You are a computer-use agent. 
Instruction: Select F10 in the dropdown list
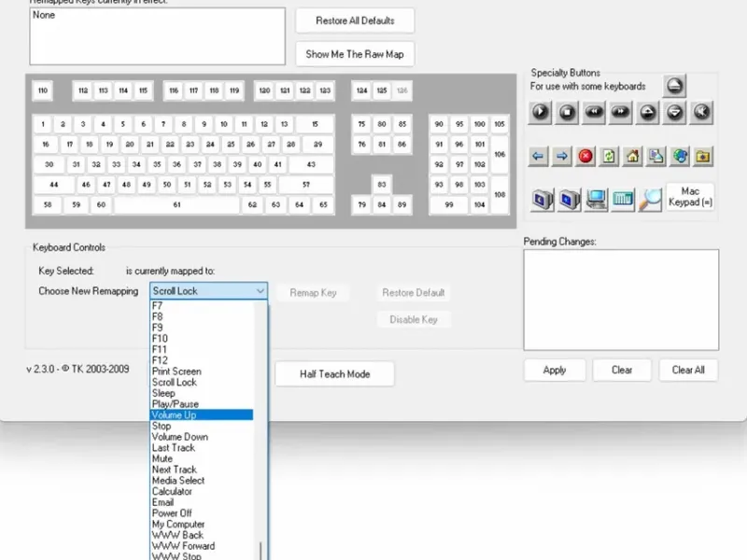click(x=202, y=339)
